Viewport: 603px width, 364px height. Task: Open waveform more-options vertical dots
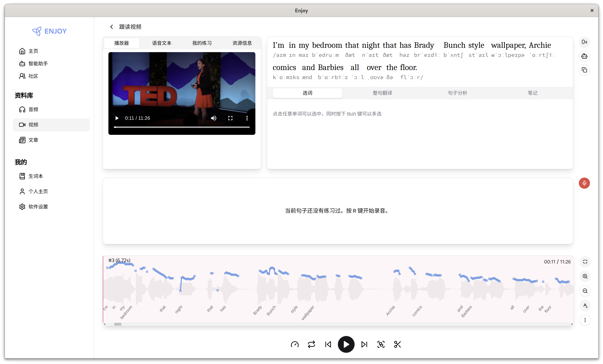click(585, 320)
